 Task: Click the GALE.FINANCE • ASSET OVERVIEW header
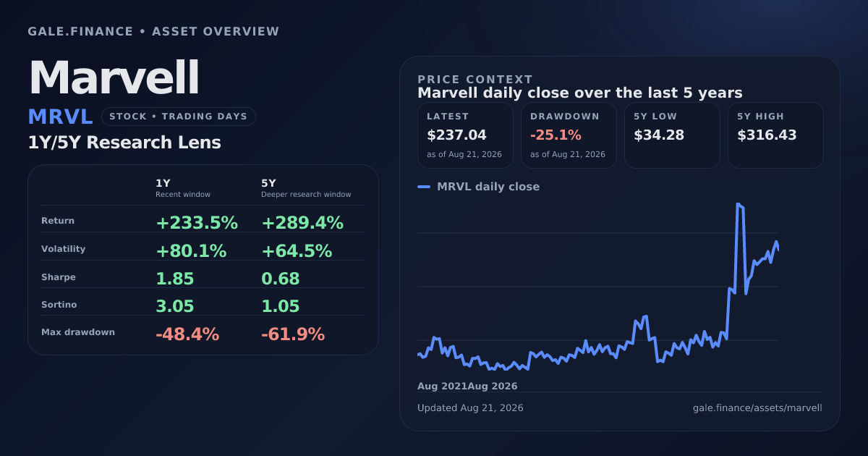[153, 32]
